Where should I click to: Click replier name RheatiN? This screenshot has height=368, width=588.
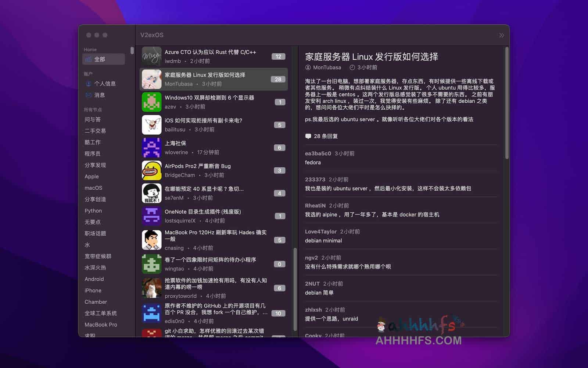(315, 206)
